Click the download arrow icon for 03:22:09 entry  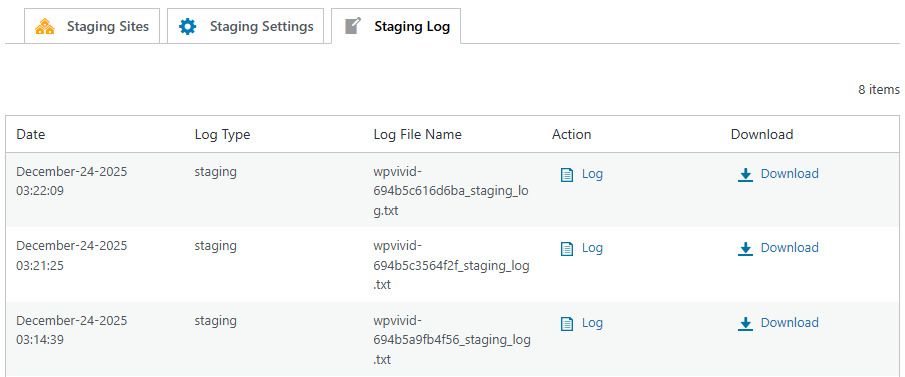(746, 175)
